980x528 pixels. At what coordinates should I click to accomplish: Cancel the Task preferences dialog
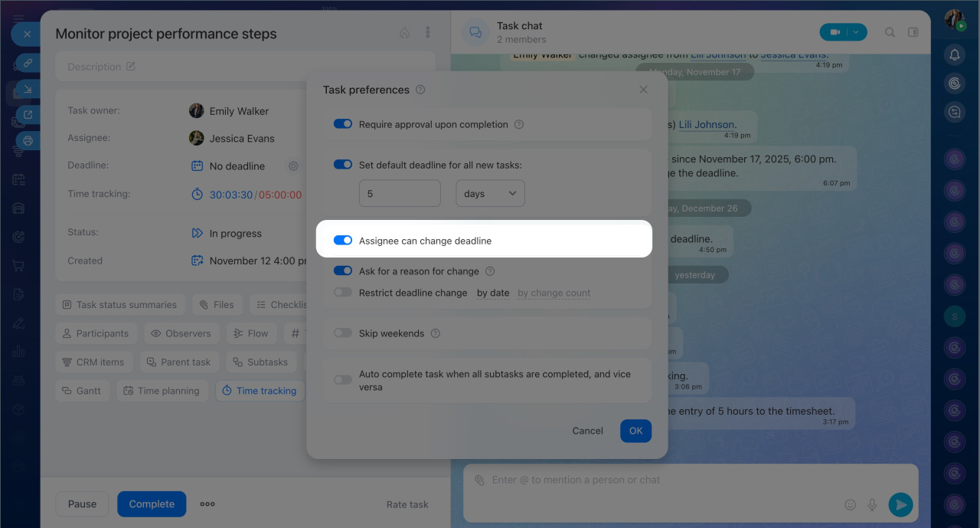587,431
